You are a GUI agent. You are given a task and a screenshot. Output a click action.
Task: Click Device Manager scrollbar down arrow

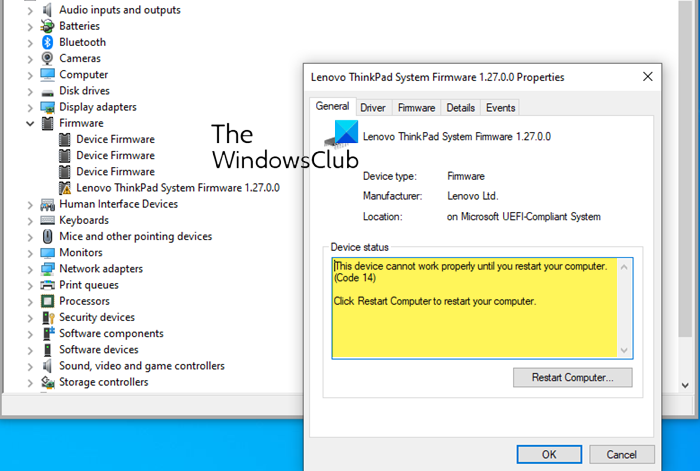point(685,385)
